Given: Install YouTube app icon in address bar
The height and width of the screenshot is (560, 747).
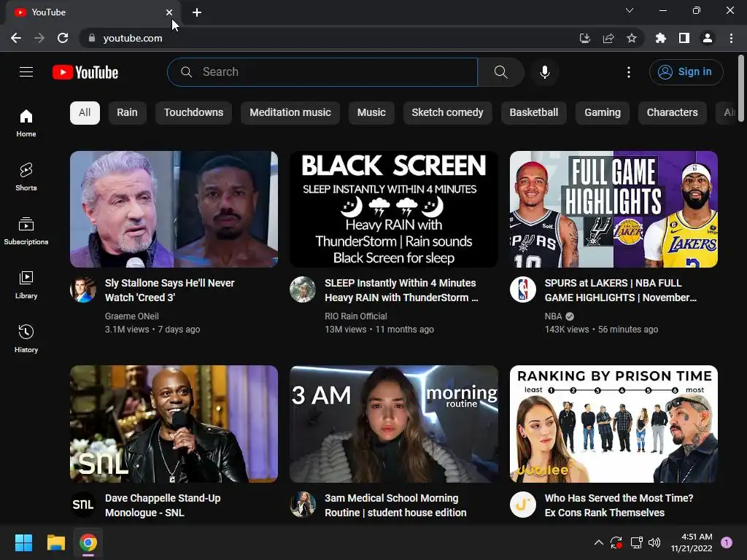Looking at the screenshot, I should (x=585, y=38).
